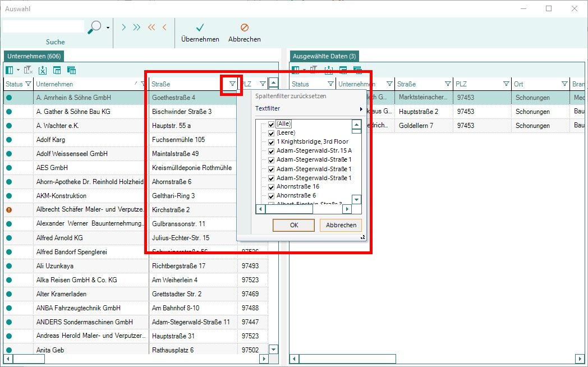
Task: Click the magnifier search icon
Action: (95, 27)
